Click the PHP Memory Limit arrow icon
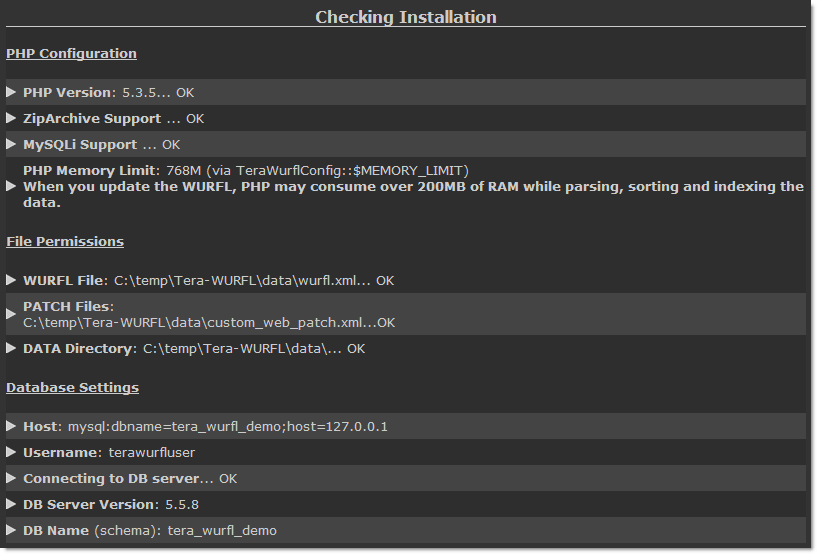Viewport: 817px width, 554px height. [x=11, y=186]
